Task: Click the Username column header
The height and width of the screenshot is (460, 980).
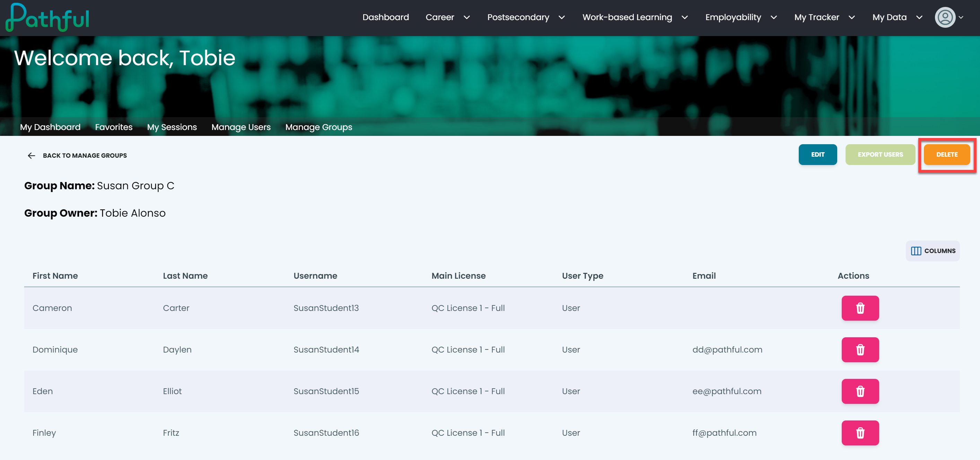Action: pyautogui.click(x=315, y=276)
